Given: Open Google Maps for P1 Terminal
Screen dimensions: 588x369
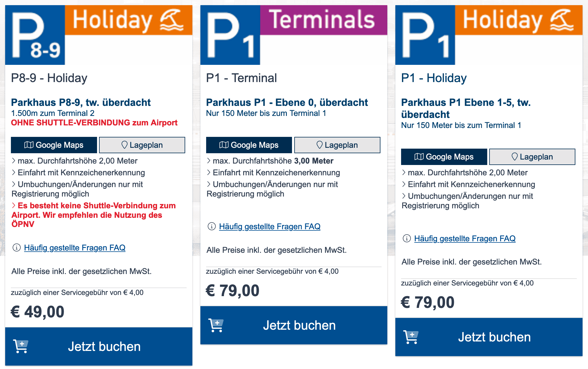Looking at the screenshot, I should click(249, 145).
